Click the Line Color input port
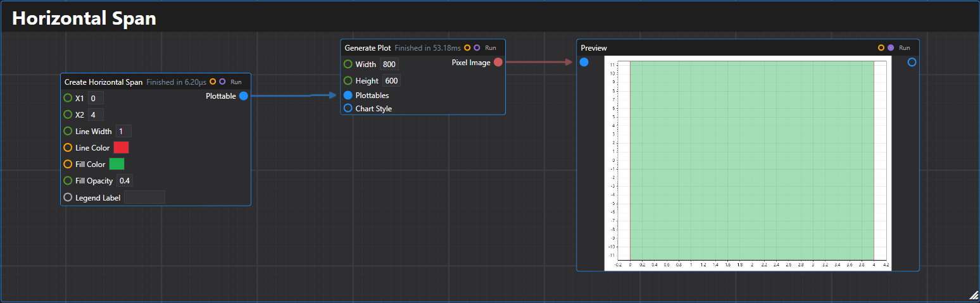The image size is (980, 303). (68, 147)
